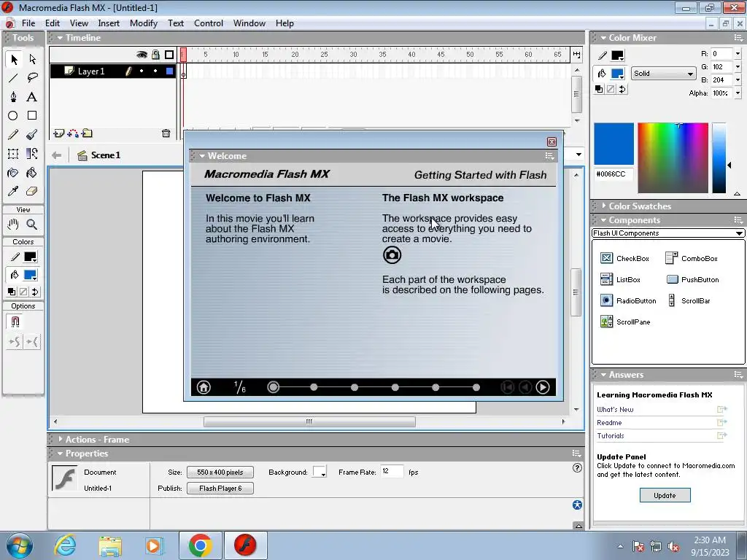Image resolution: width=747 pixels, height=560 pixels.
Task: Toggle Layer 1 visibility dot
Action: click(142, 71)
